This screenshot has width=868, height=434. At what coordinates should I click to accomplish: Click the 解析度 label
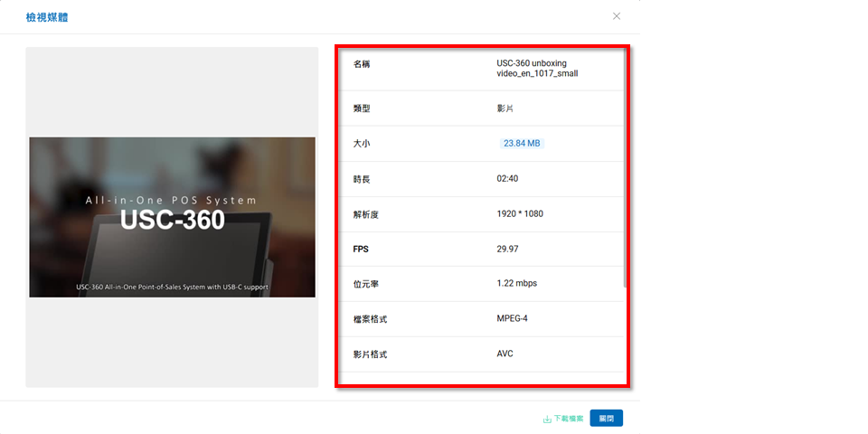tap(366, 215)
